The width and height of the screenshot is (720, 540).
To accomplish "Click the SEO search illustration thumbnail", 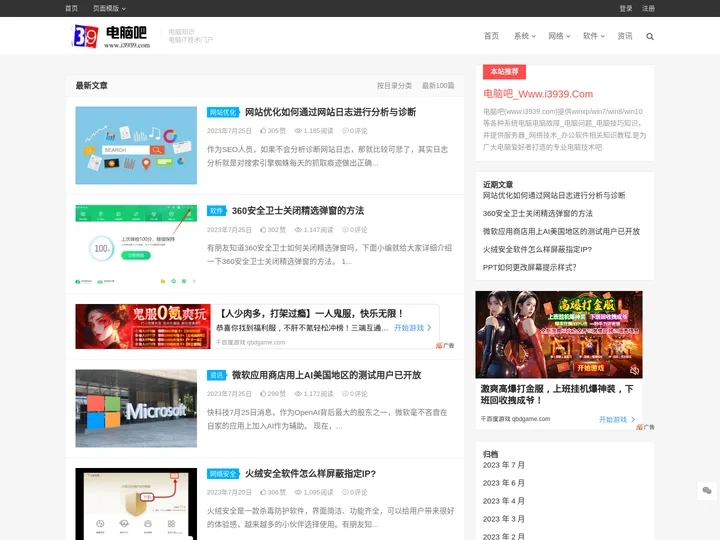I will click(136, 145).
